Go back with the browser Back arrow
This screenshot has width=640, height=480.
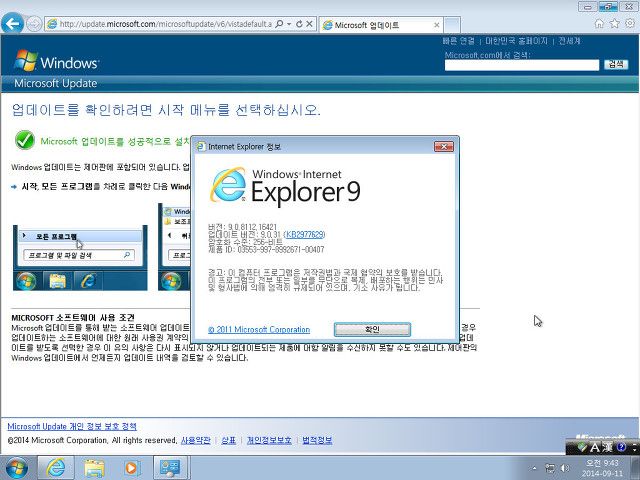point(13,23)
